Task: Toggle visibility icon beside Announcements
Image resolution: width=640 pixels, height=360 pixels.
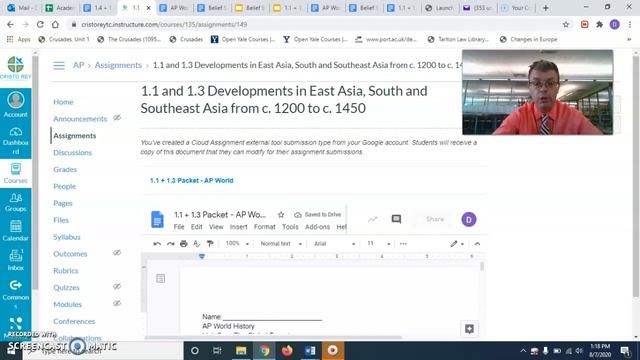Action: pos(117,118)
